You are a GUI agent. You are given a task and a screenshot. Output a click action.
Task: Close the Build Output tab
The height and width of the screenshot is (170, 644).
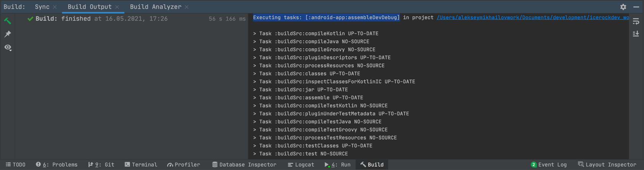click(117, 7)
